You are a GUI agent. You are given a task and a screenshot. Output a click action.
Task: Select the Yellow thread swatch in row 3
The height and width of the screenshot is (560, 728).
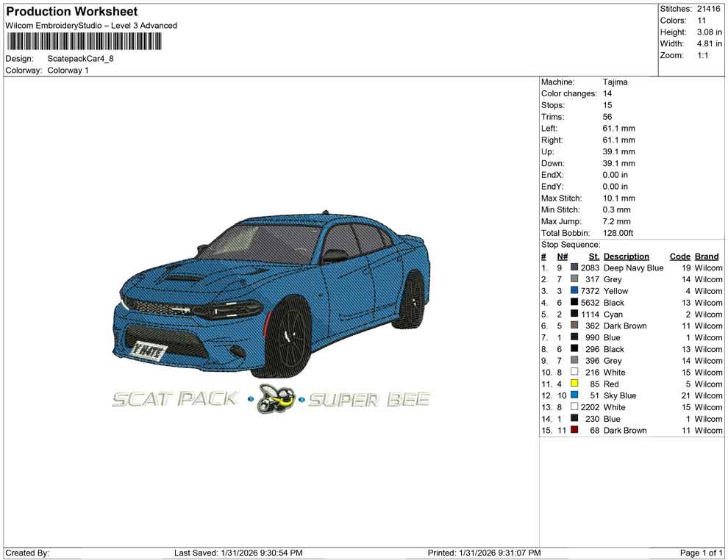(575, 291)
